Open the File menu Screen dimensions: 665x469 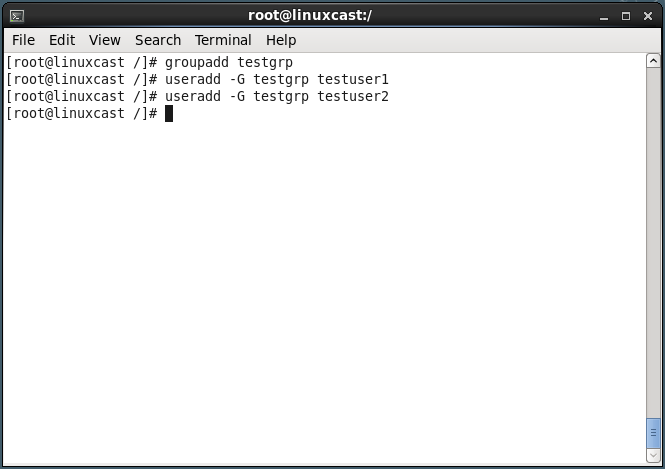tap(23, 40)
